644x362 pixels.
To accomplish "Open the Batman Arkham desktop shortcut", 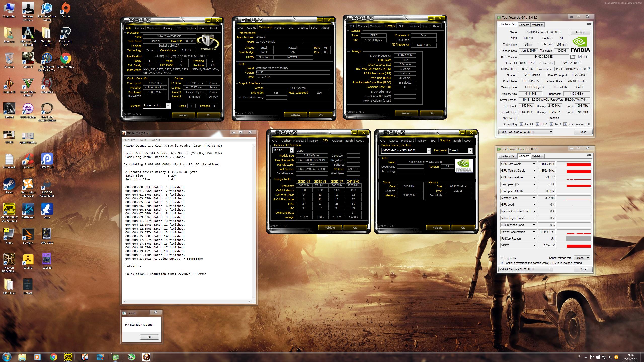I will pos(28,11).
